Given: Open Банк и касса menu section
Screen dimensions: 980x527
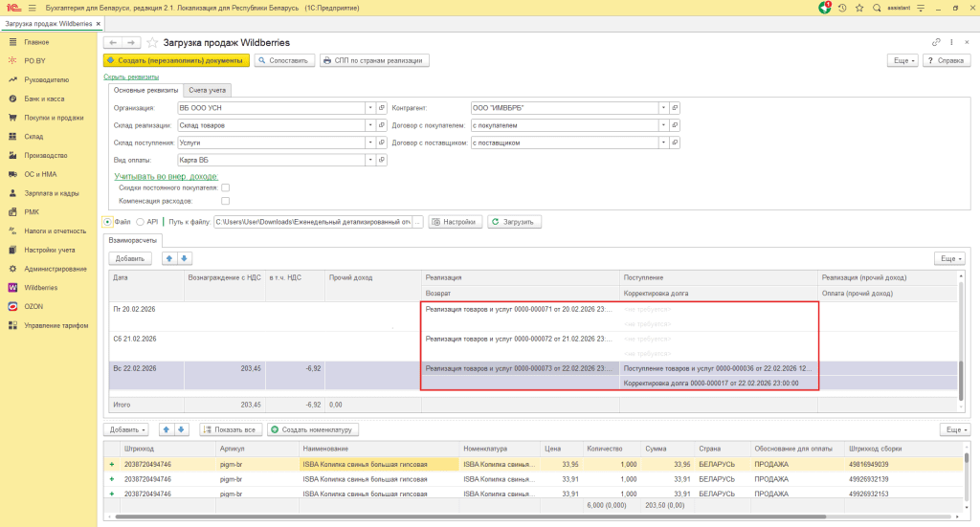Looking at the screenshot, I should (44, 99).
